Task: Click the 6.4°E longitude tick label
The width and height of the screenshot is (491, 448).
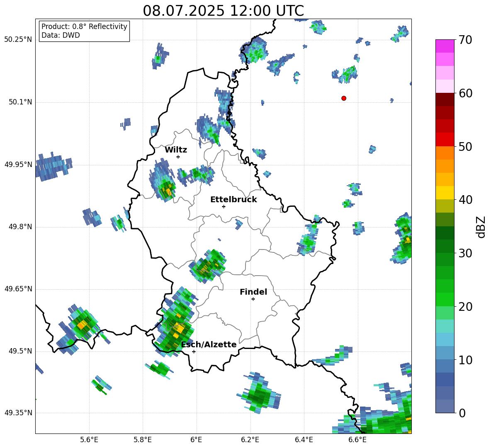Action: coord(304,440)
